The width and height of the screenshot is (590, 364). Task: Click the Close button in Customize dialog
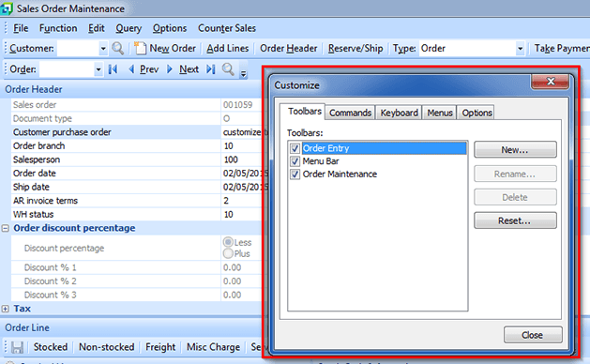pos(533,335)
